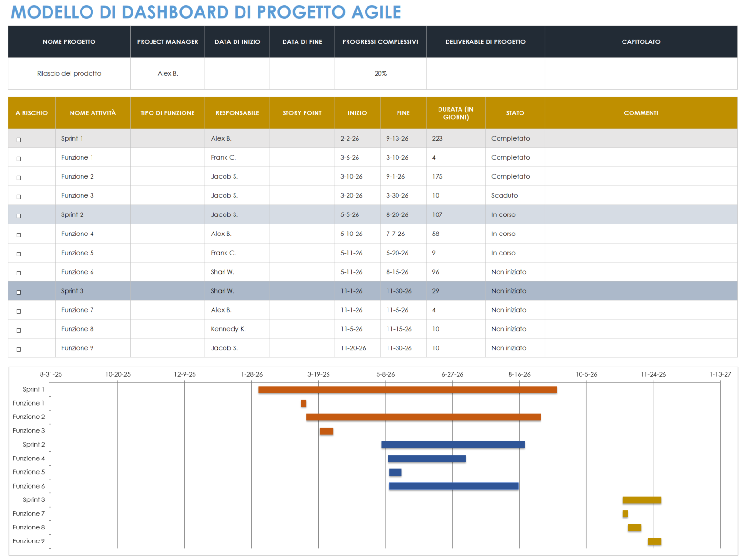745x560 pixels.
Task: Select the short blue Funzione 5 Gantt bar
Action: tap(395, 472)
